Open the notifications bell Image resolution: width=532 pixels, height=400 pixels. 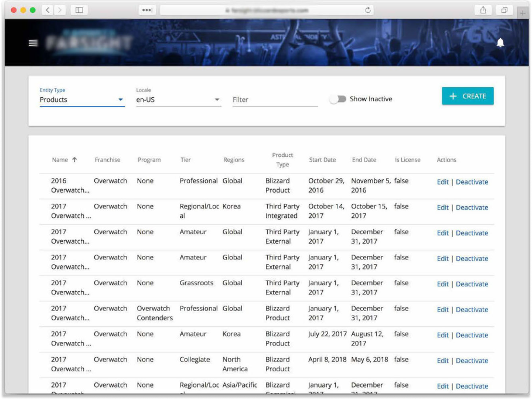pyautogui.click(x=500, y=42)
